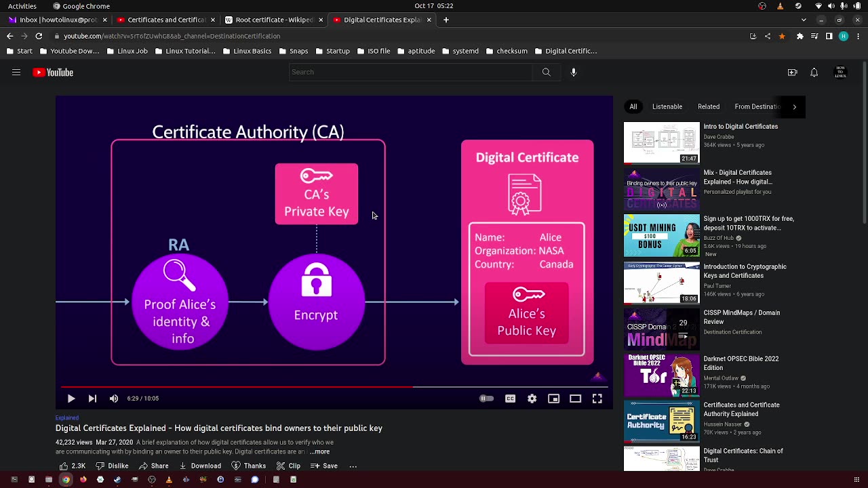The image size is (868, 488).
Task: Toggle Chrome side panel icon
Action: point(829,36)
